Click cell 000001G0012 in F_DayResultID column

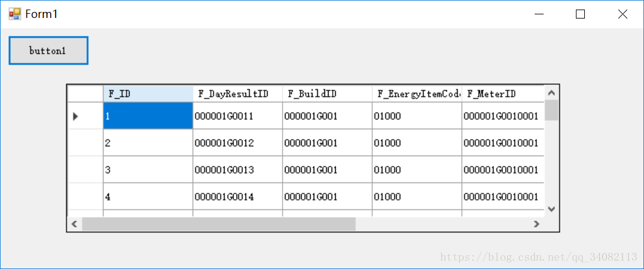(x=237, y=142)
